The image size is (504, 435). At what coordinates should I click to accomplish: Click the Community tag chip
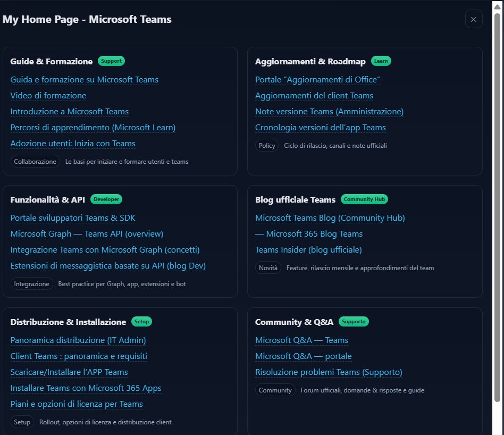click(275, 390)
